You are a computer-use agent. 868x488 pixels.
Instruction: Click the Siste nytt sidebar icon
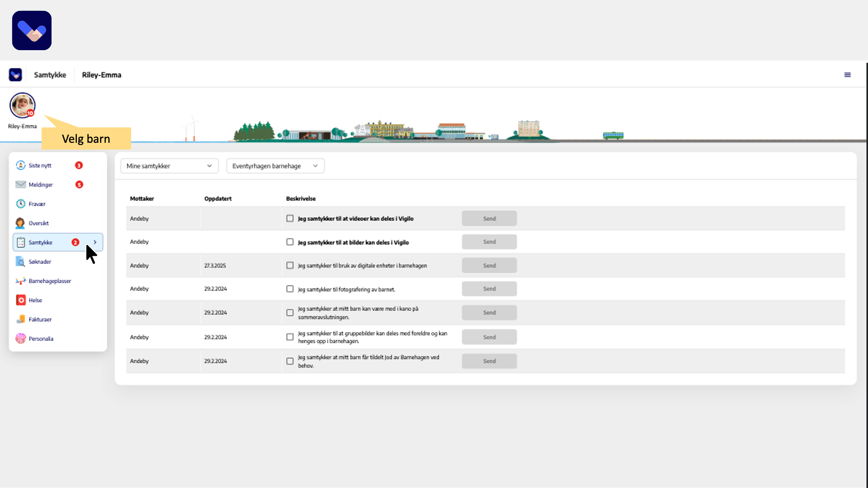click(21, 165)
